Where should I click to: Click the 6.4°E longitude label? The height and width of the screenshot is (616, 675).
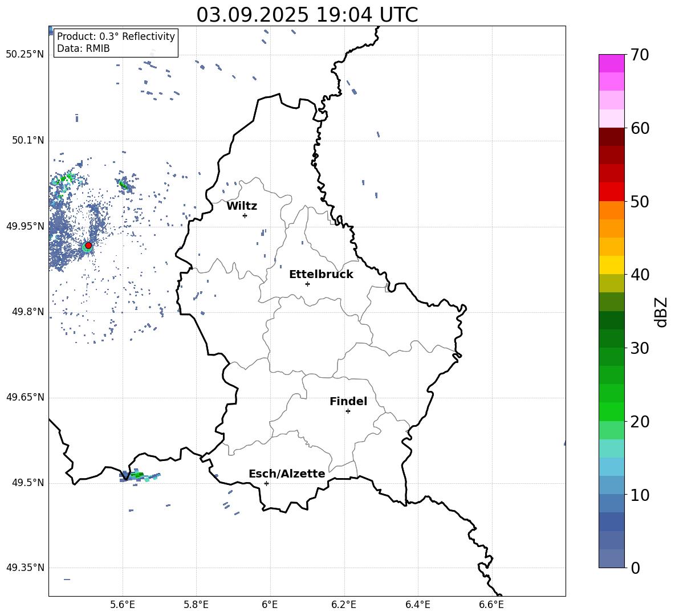coord(417,605)
